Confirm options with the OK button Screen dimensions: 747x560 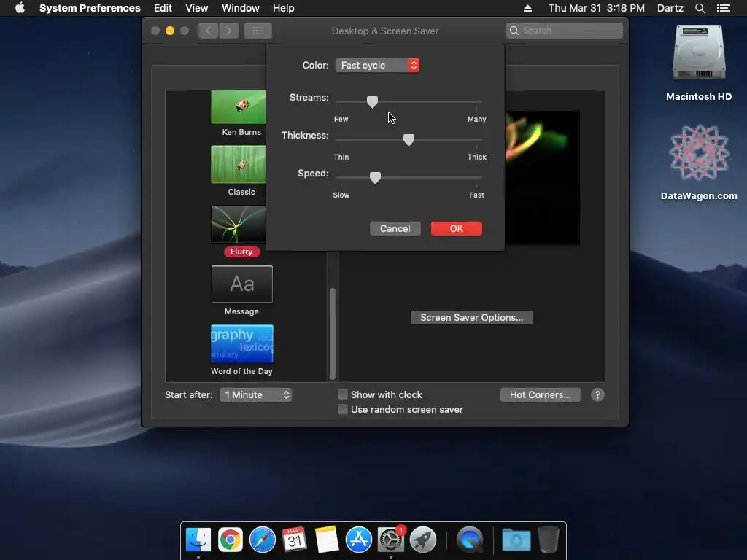pos(457,228)
